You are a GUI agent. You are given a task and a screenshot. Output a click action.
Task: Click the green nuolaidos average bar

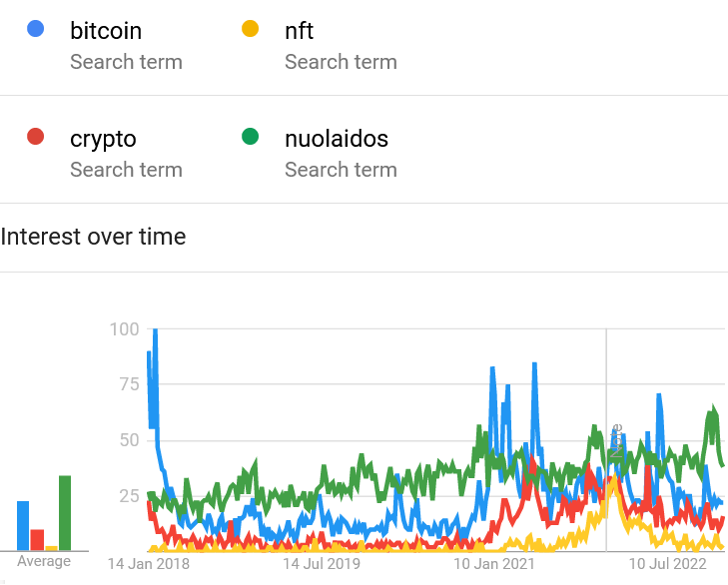click(65, 513)
